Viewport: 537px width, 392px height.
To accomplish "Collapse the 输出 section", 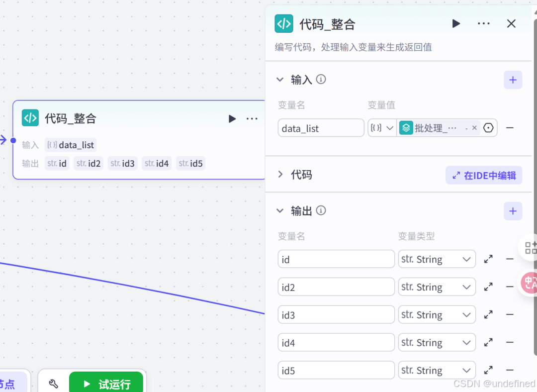I will click(280, 211).
